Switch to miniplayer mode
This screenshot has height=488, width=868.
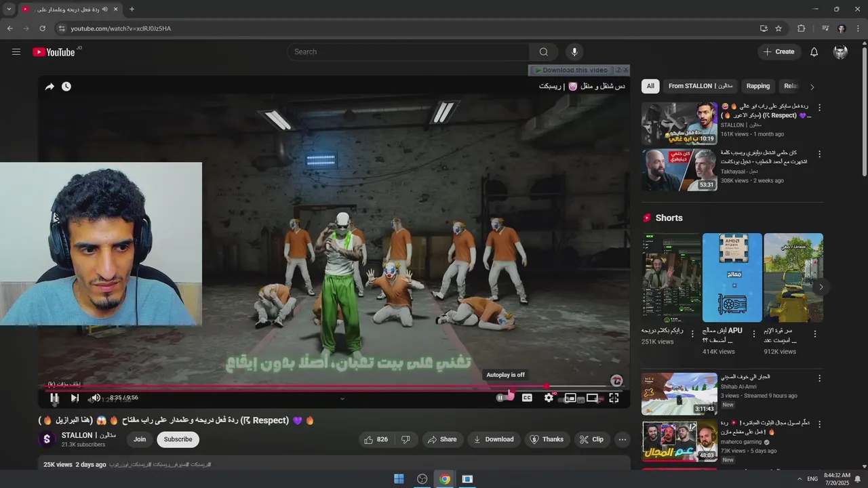pos(570,398)
